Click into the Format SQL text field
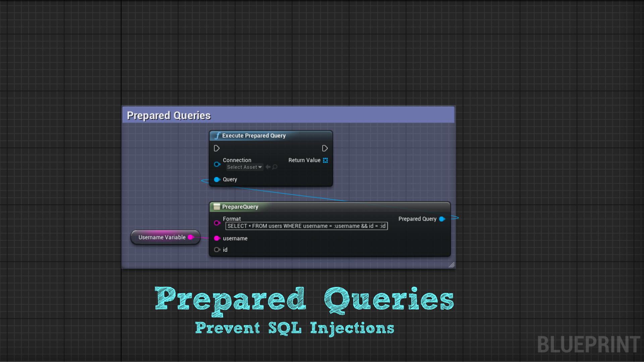This screenshot has height=362, width=644. 306,226
